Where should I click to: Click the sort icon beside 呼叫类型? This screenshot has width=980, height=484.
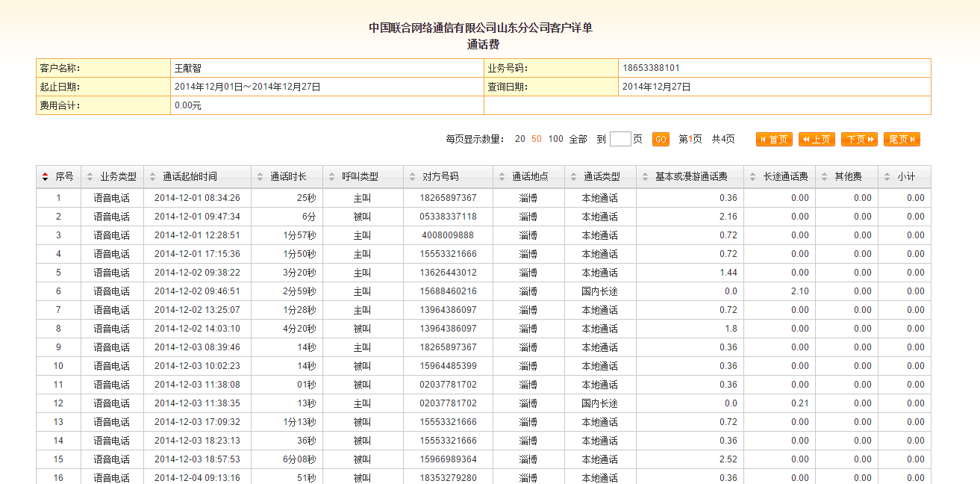332,177
